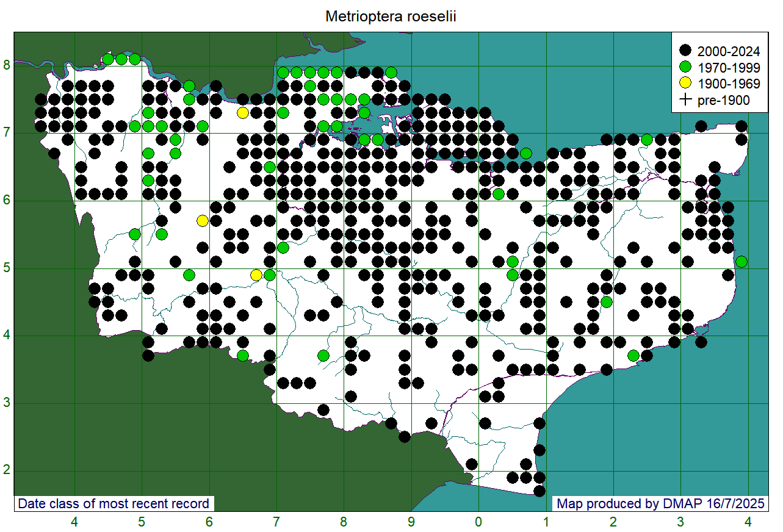Click the bottom axis label '9'
Viewport: 783px width, 532px height.
(411, 522)
